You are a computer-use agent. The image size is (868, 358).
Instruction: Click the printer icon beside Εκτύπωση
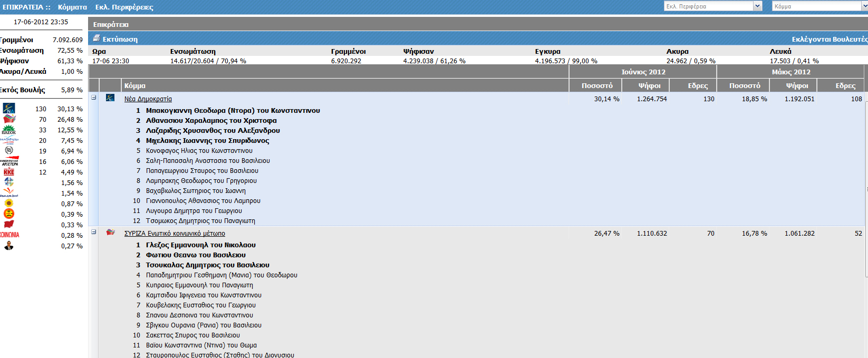[x=97, y=38]
